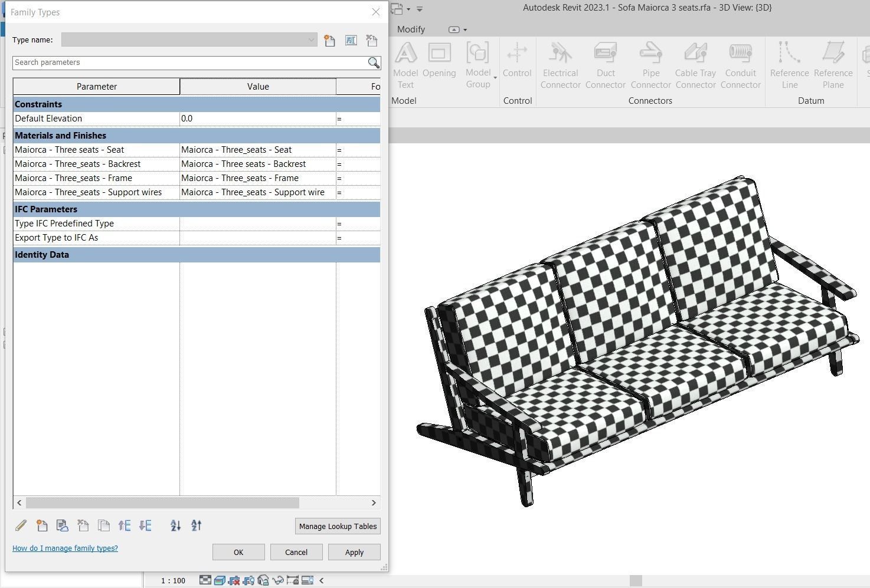
Task: Click the search magnifier icon
Action: 374,63
